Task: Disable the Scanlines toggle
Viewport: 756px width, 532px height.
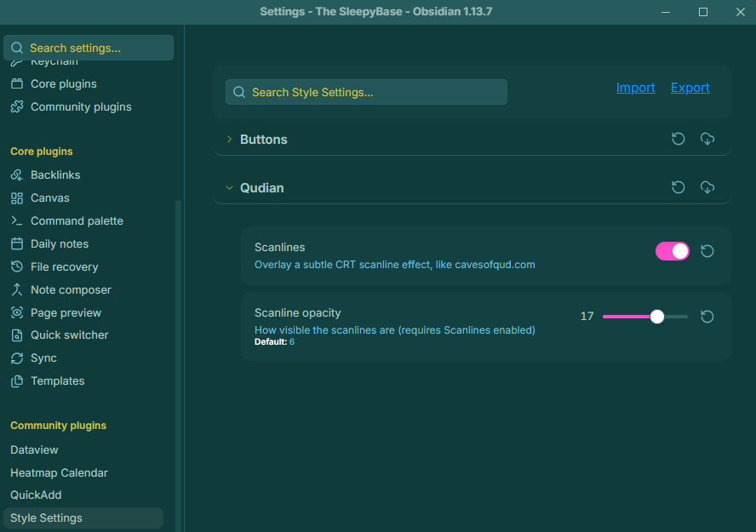Action: (x=672, y=251)
